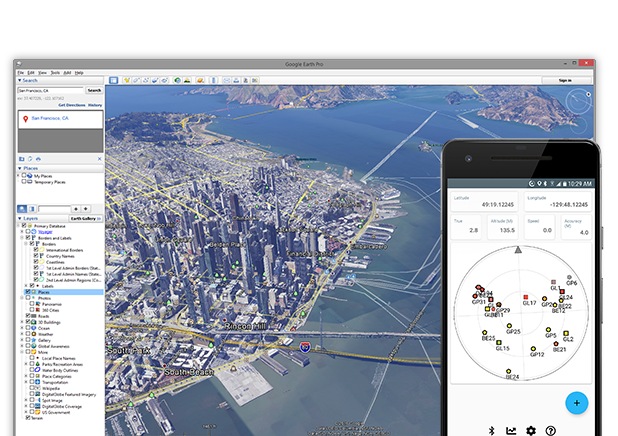The image size is (618, 436).
Task: Open the Tools menu
Action: click(x=55, y=73)
